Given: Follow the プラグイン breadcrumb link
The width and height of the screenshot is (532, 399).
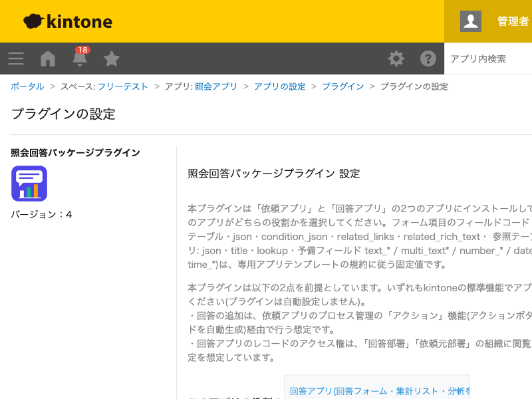Looking at the screenshot, I should pyautogui.click(x=343, y=86).
